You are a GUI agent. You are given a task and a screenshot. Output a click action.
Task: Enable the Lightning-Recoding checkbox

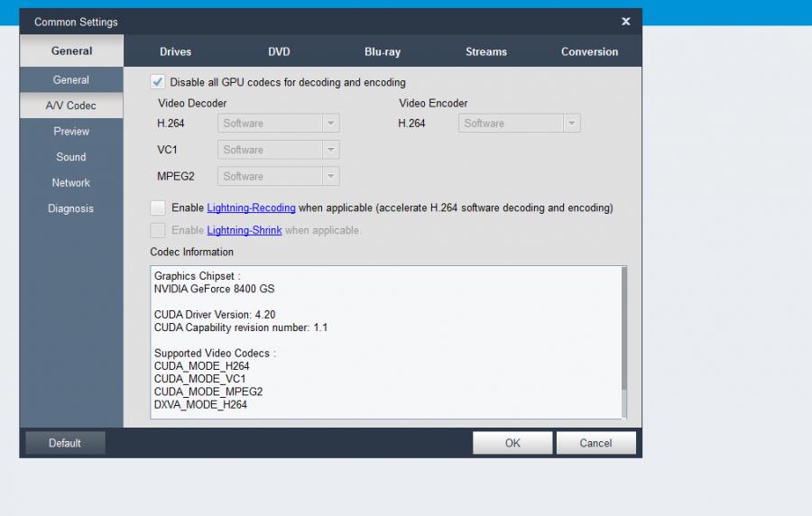point(158,207)
